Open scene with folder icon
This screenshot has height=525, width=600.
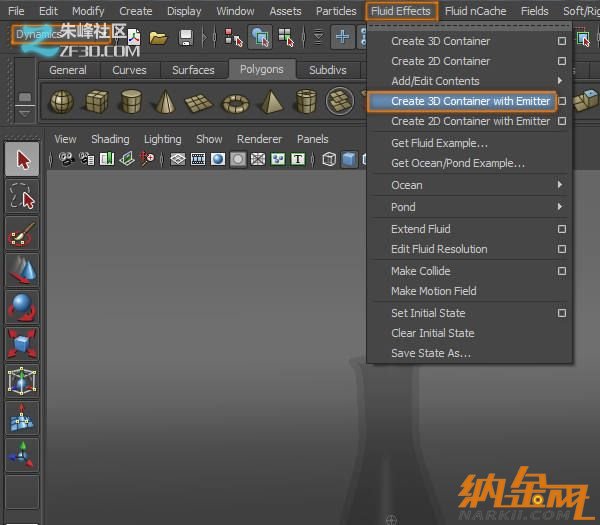tap(158, 38)
